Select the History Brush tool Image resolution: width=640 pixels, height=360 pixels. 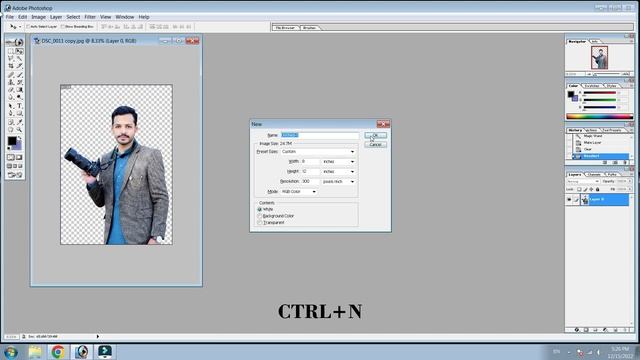pyautogui.click(x=19, y=82)
